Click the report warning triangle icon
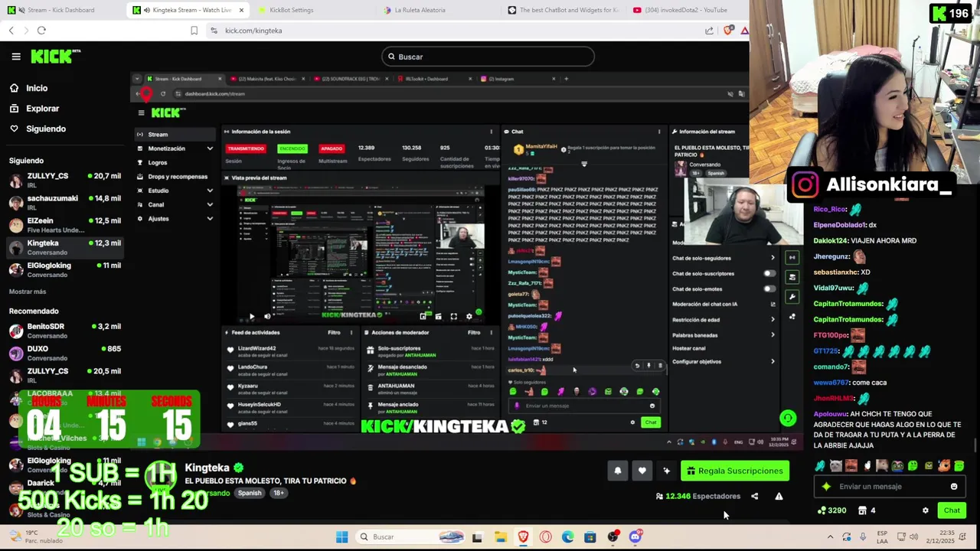The height and width of the screenshot is (551, 980). point(779,496)
